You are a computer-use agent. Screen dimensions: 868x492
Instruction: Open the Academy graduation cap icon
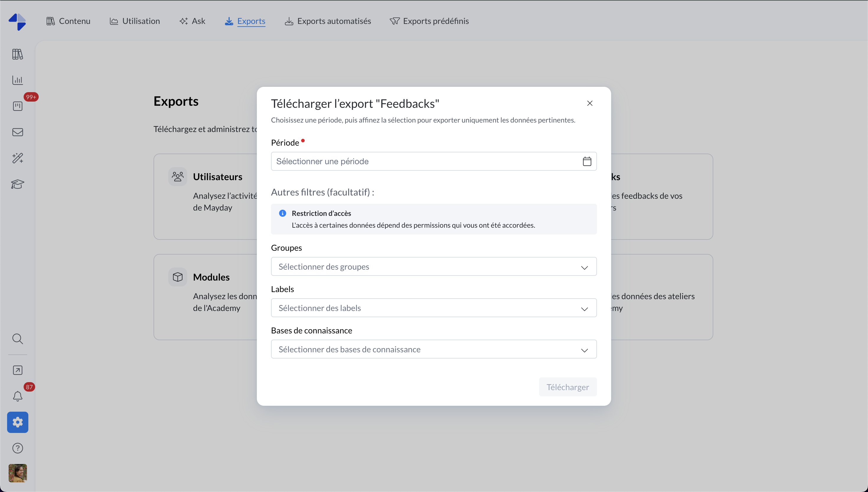tap(17, 184)
